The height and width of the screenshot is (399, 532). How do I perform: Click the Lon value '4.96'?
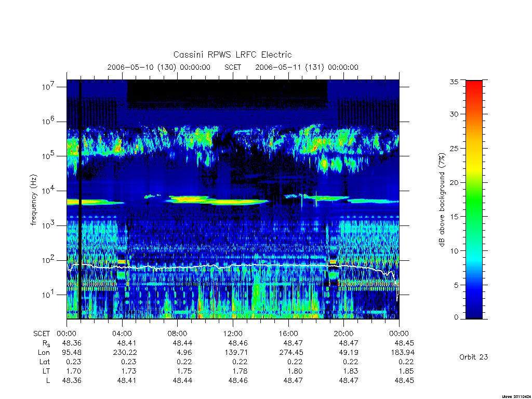[184, 353]
